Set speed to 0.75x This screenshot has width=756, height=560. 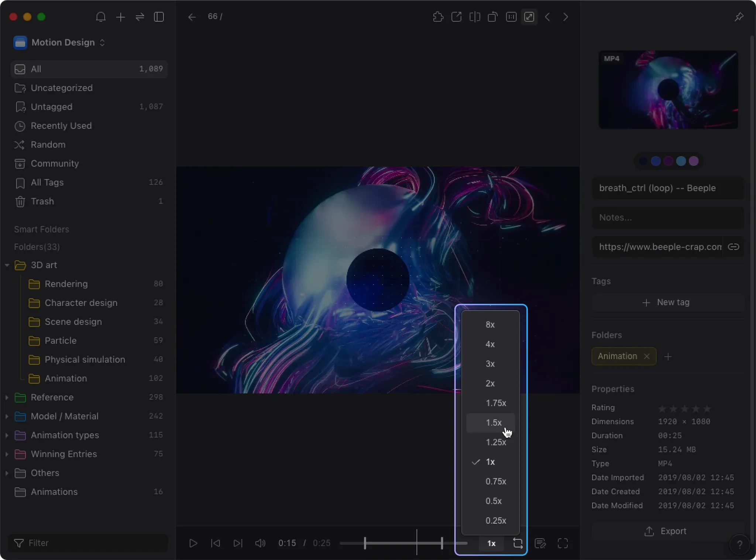(491, 481)
